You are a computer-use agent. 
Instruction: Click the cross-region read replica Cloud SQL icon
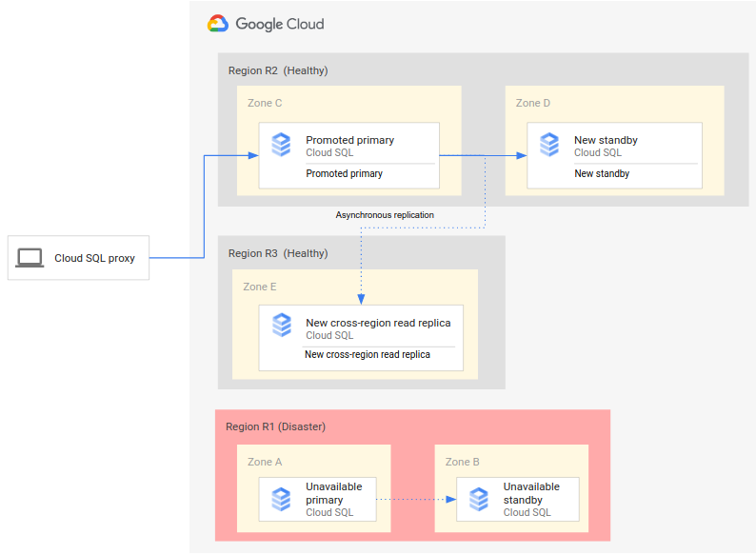[x=281, y=326]
